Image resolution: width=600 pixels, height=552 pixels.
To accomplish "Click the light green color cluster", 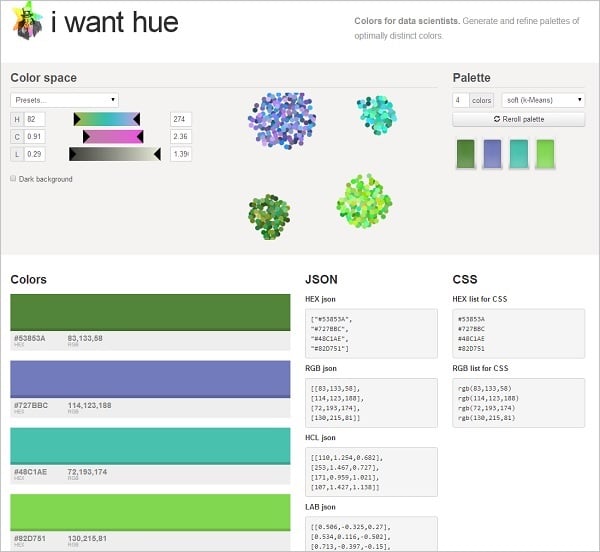I will click(x=364, y=201).
